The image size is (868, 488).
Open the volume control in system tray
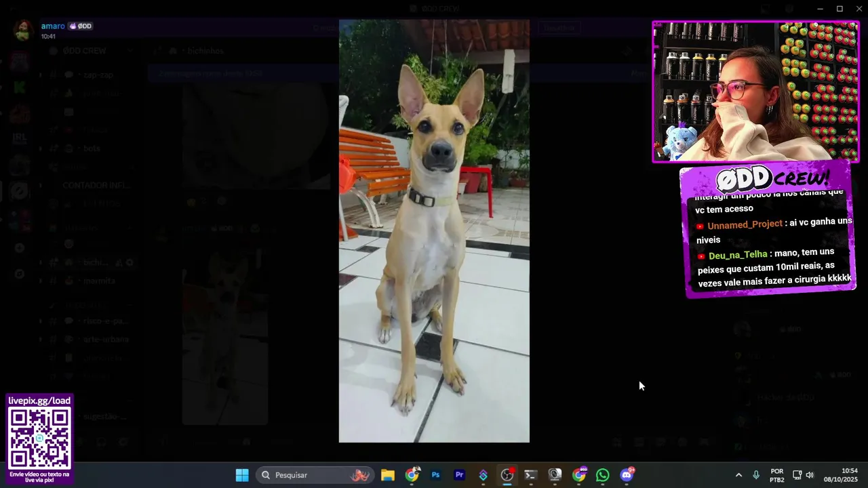click(810, 475)
